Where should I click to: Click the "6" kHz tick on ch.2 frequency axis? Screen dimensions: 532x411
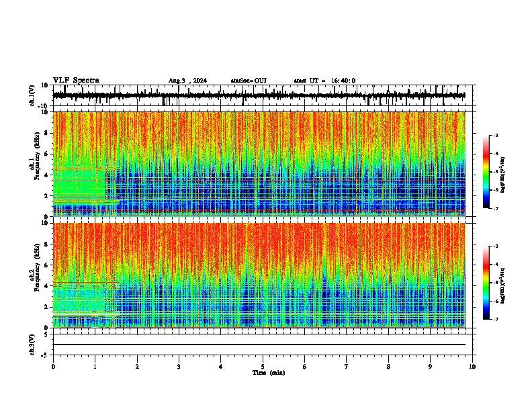click(47, 265)
